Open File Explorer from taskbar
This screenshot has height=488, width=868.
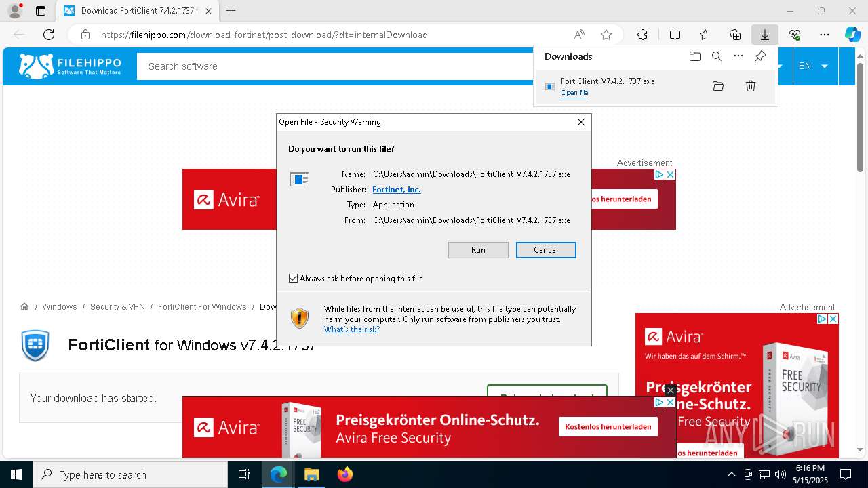tap(311, 474)
